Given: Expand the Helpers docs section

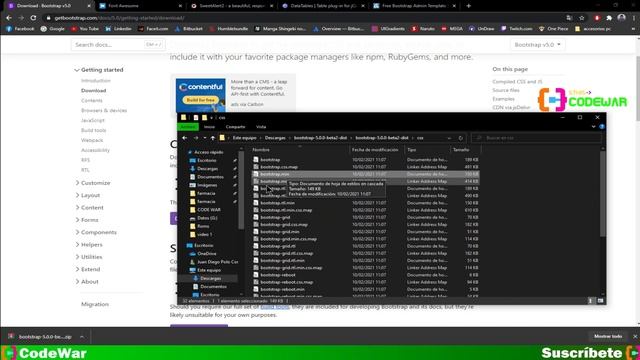Looking at the screenshot, I should click(89, 244).
